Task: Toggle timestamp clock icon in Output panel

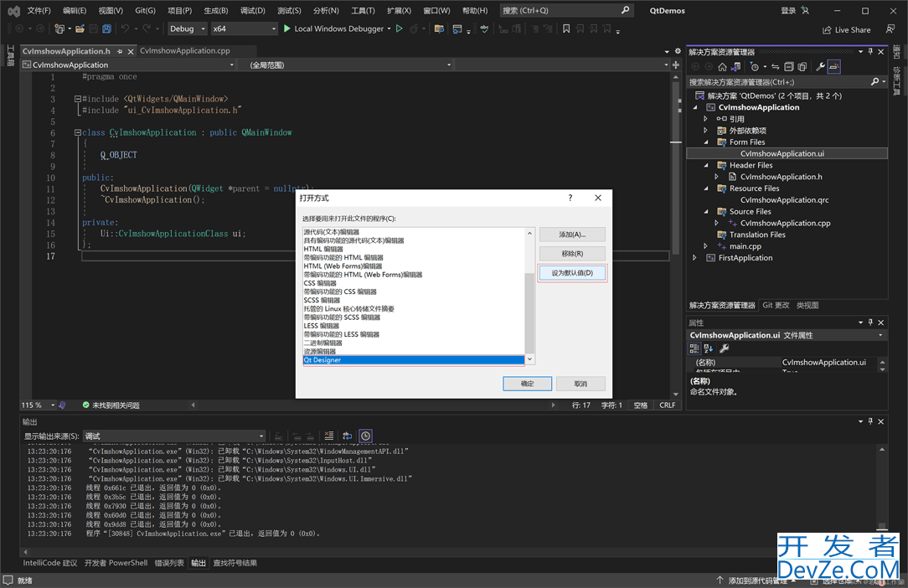Action: 365,436
